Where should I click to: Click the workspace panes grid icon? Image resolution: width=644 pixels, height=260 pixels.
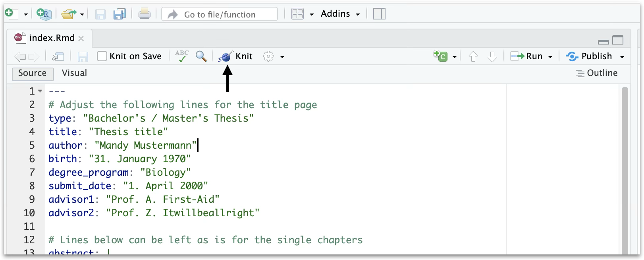tap(297, 14)
